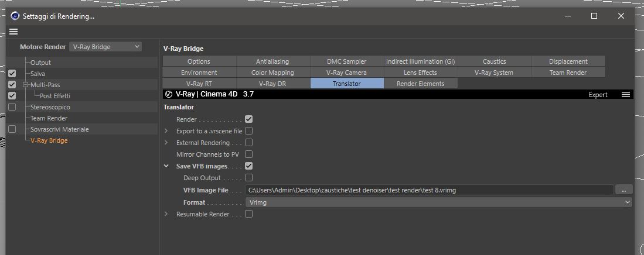Open the Team Render tab
The height and width of the screenshot is (255, 644).
tap(568, 72)
